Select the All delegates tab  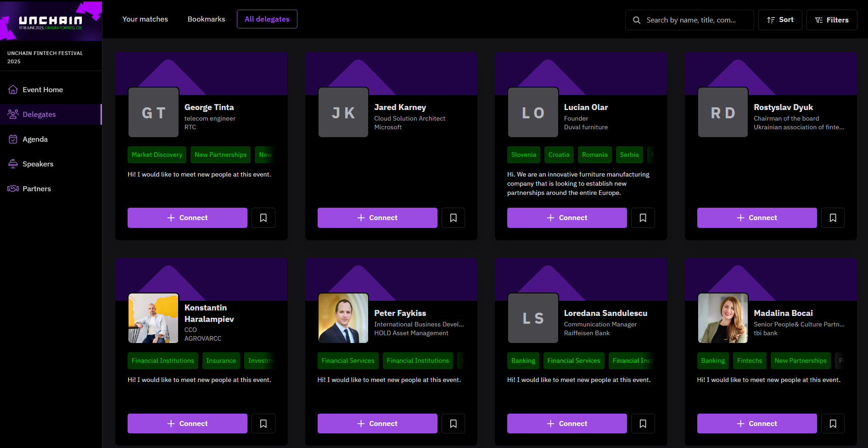point(267,19)
